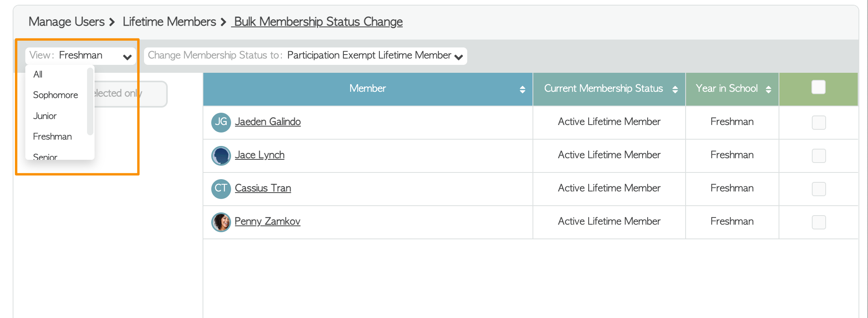This screenshot has height=318, width=868.
Task: Tick the checkbox for Cassius Tran
Action: pyautogui.click(x=819, y=189)
